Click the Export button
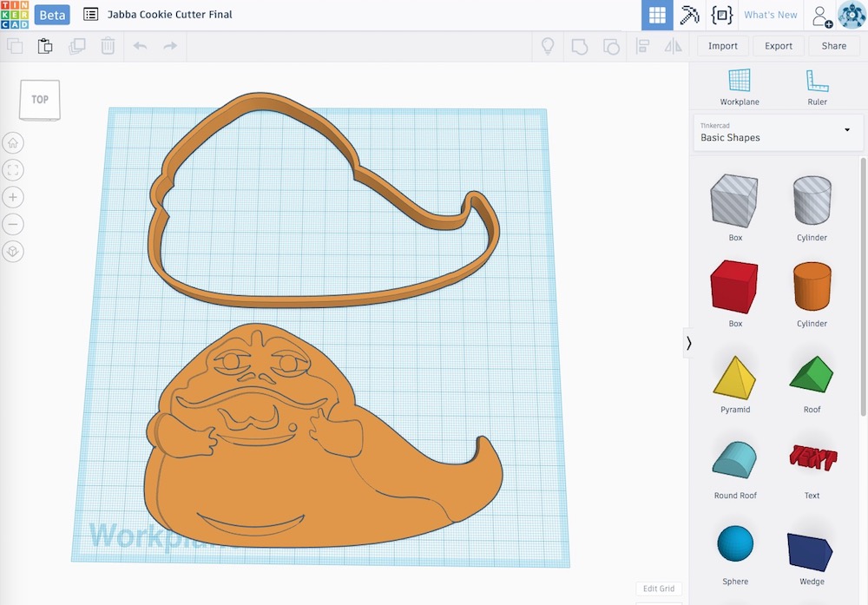This screenshot has height=605, width=868. coord(779,46)
